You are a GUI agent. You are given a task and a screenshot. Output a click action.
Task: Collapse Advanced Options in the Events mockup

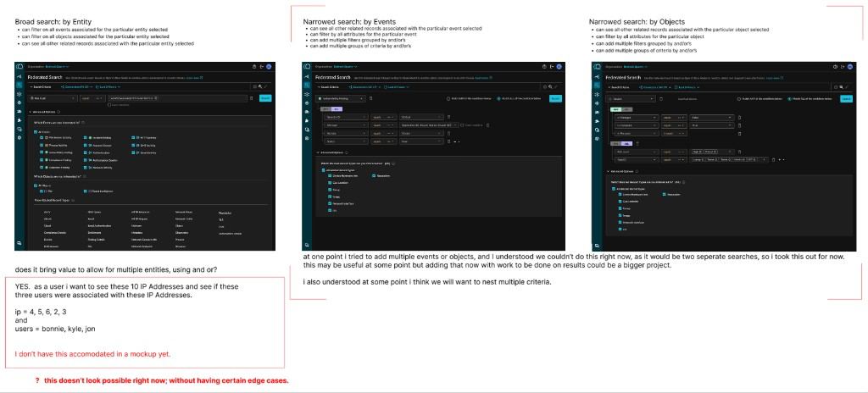(332, 152)
